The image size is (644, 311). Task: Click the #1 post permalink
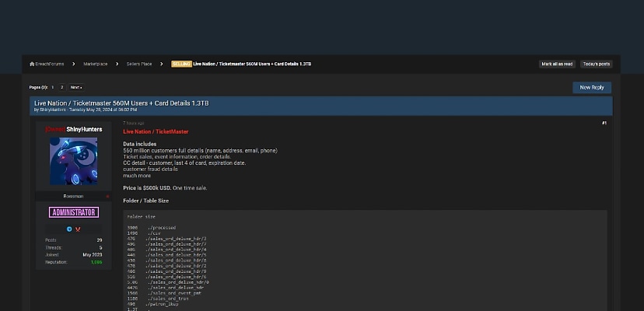(604, 124)
